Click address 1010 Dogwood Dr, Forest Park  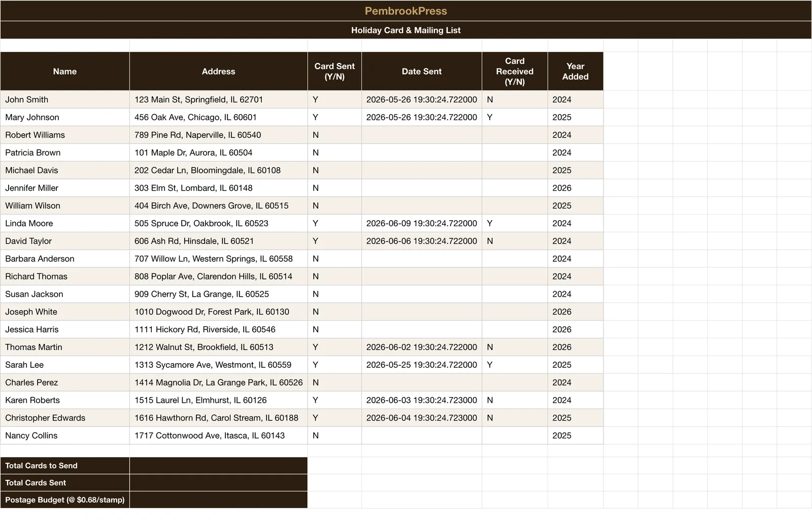219,312
